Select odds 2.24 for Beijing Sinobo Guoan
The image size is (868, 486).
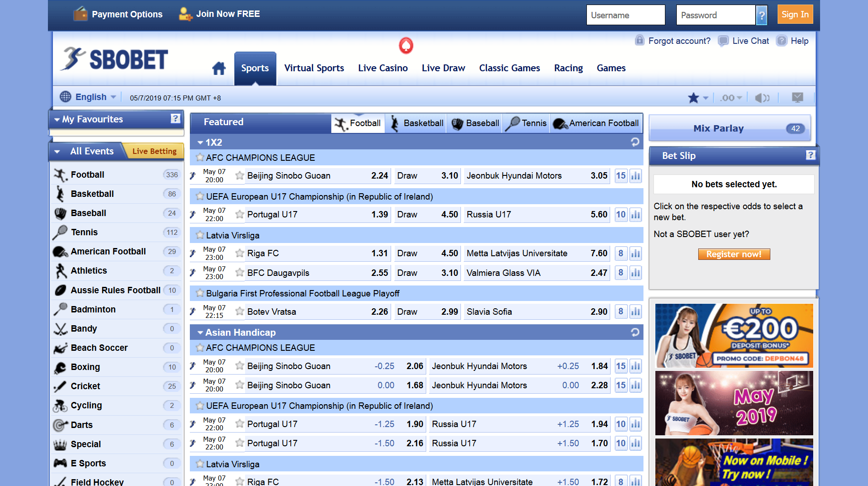pyautogui.click(x=379, y=176)
